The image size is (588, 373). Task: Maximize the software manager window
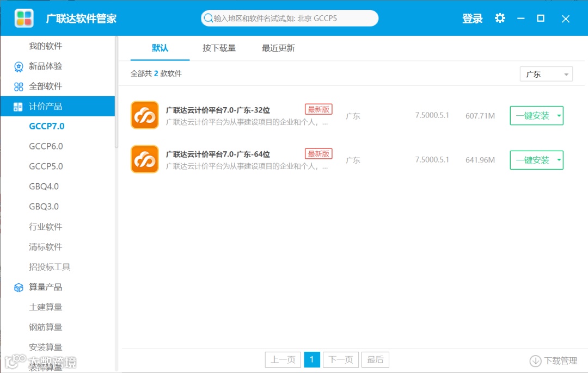541,18
